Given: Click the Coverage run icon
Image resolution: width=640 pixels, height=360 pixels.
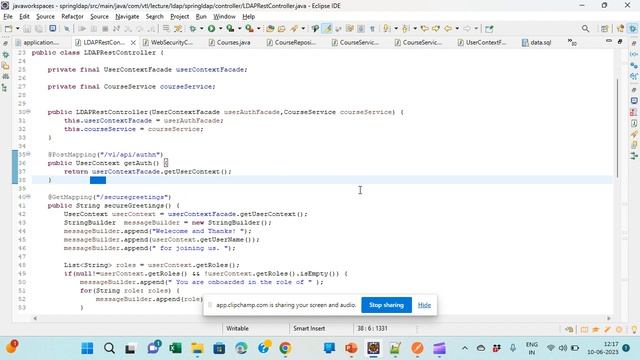Looking at the screenshot, I should [x=230, y=29].
